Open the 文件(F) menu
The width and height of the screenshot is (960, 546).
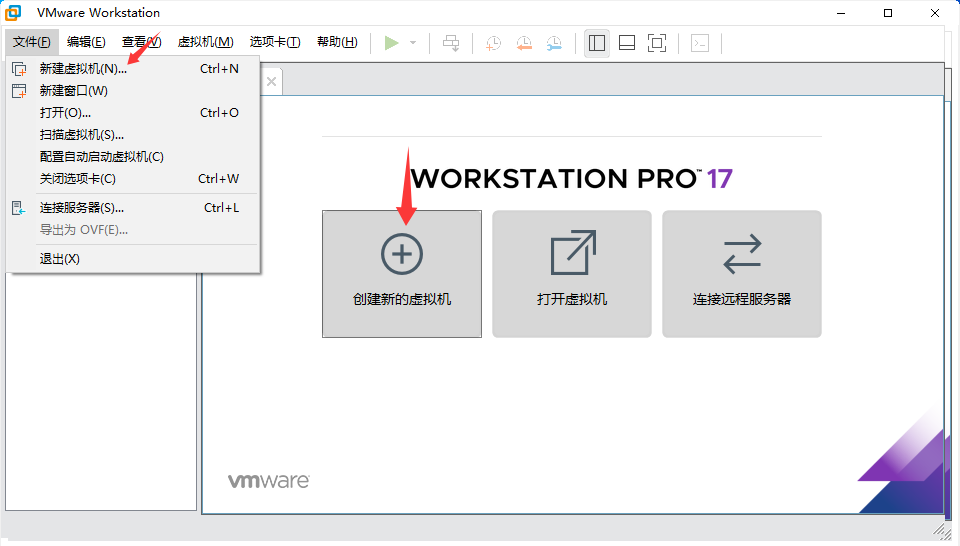tap(32, 42)
